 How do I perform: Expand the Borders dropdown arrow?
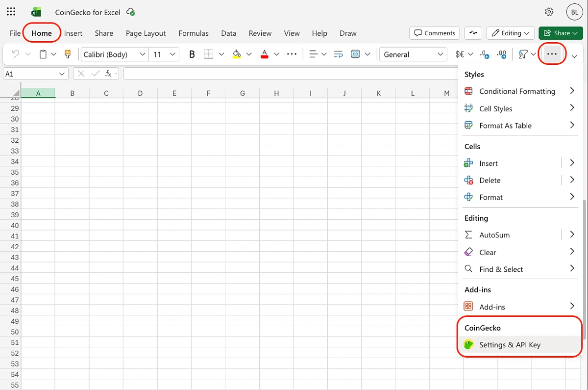pyautogui.click(x=221, y=54)
